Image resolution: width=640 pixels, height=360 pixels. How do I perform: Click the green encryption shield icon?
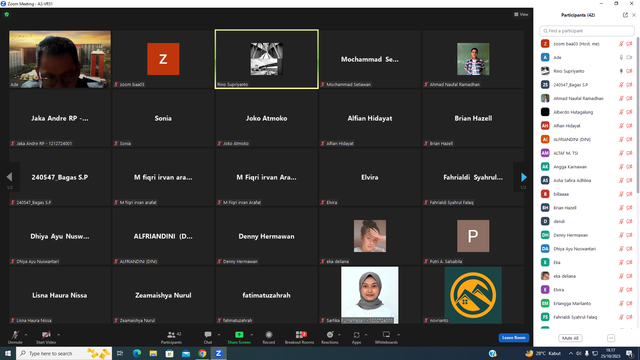click(7, 14)
